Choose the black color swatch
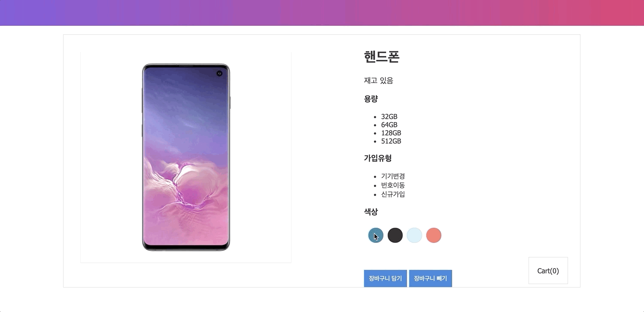The width and height of the screenshot is (644, 312). [x=395, y=235]
